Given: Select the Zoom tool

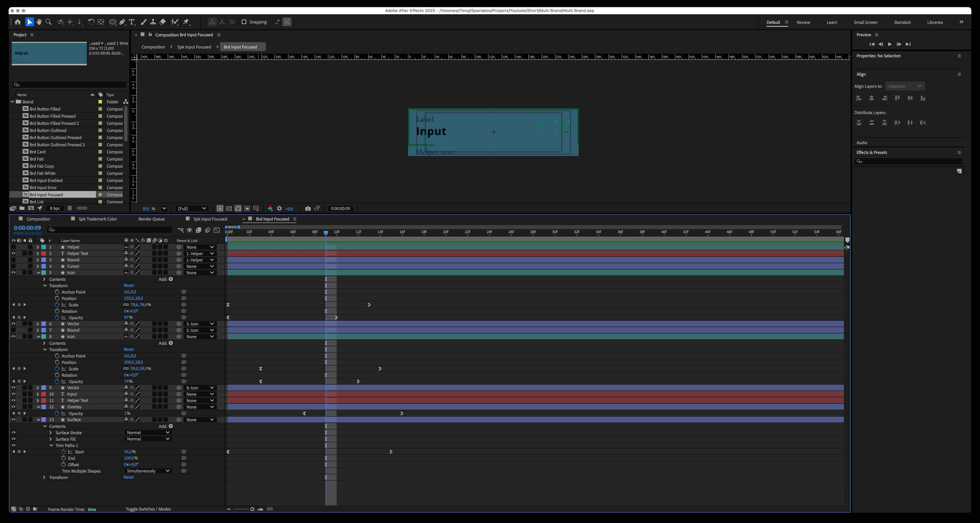Looking at the screenshot, I should pos(48,22).
